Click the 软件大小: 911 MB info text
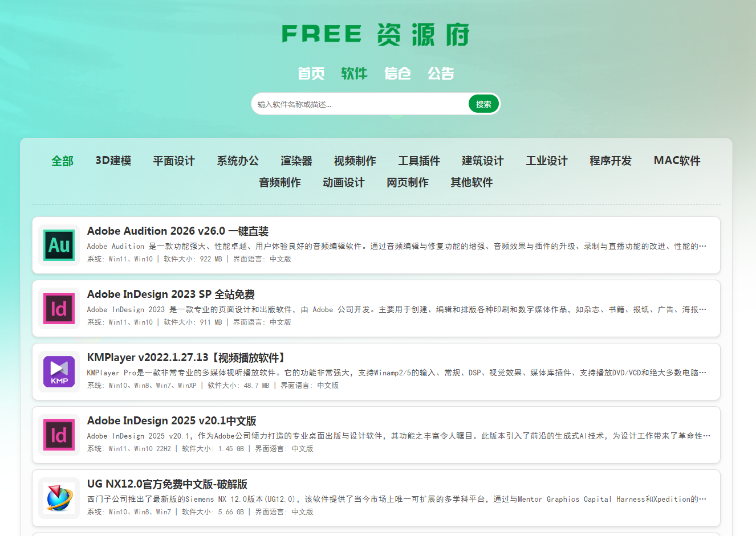Screen dimensions: 756x536 point(193,322)
